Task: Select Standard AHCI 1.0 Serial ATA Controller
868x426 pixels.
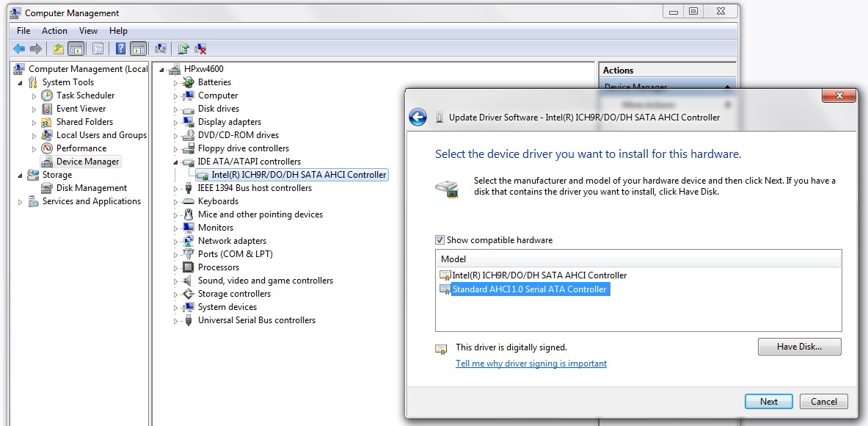Action: pos(529,289)
